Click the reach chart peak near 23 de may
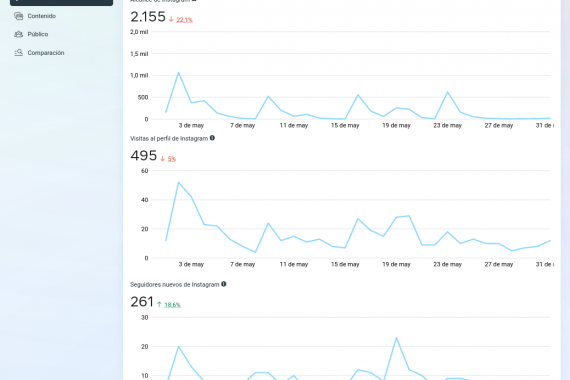Image resolution: width=570 pixels, height=380 pixels. click(x=447, y=92)
